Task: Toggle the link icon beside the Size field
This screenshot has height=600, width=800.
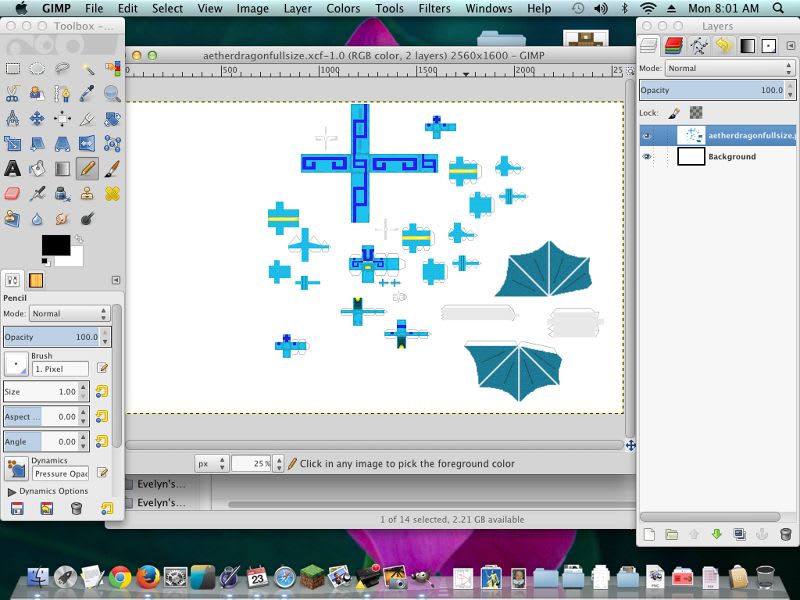Action: (x=102, y=391)
